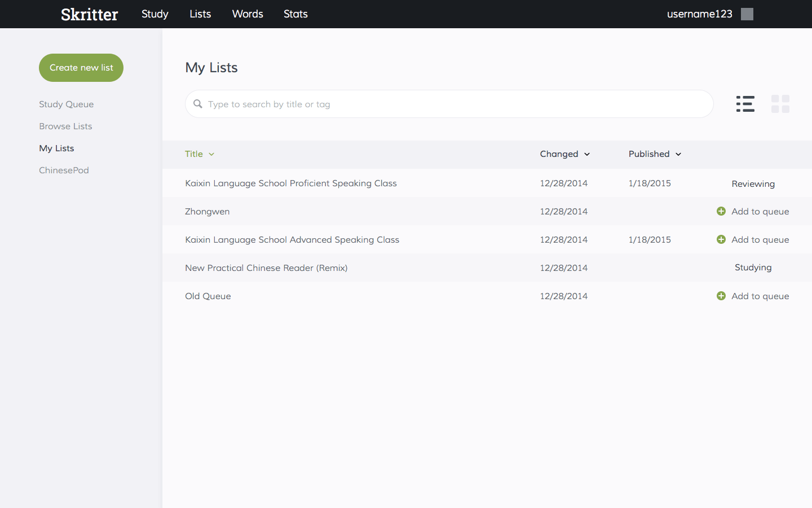812x508 pixels.
Task: Click changed date 12/28/2014 in Zhongwen row
Action: click(564, 212)
